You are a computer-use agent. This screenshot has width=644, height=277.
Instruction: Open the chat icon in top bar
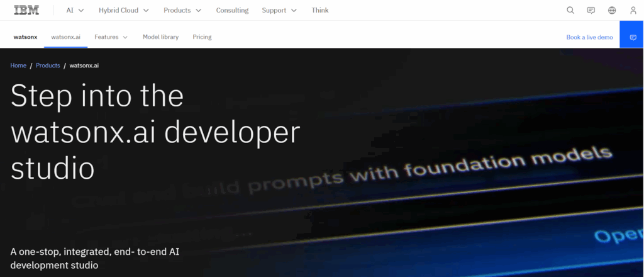click(591, 10)
